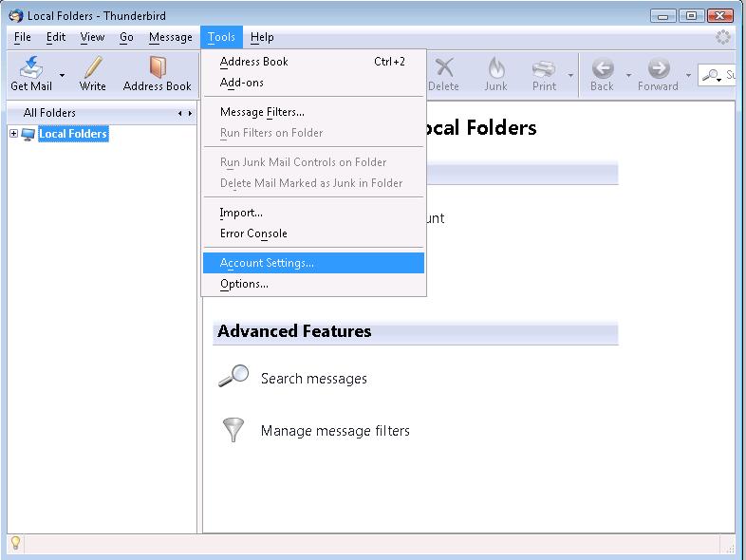Switch to previous folder view arrow
This screenshot has width=746, height=560.
coord(179,113)
